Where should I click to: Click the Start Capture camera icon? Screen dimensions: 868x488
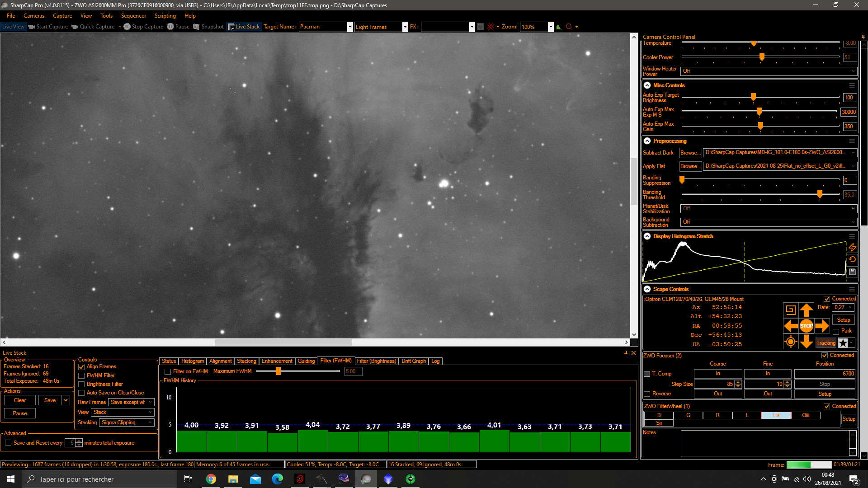[x=32, y=27]
